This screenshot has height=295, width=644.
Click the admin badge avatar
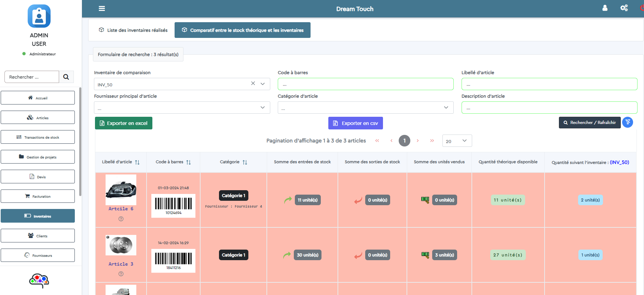tap(39, 16)
